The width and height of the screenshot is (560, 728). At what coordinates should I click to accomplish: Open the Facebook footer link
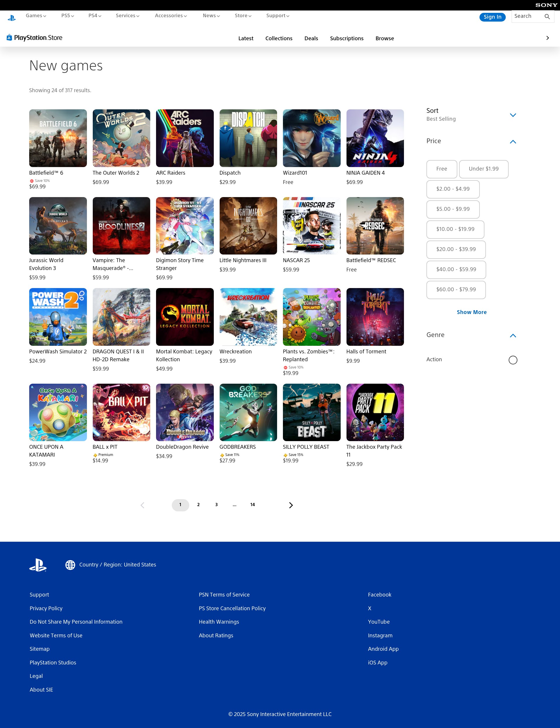(379, 595)
